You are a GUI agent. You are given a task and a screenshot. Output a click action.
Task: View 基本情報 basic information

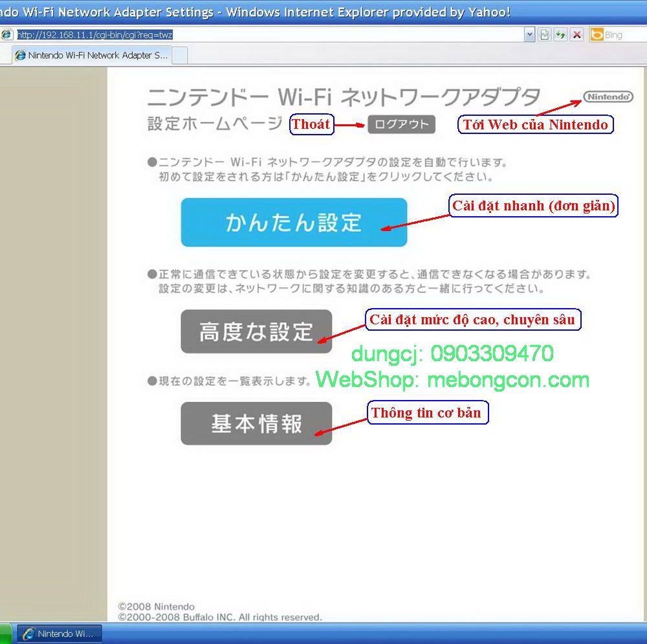point(256,423)
